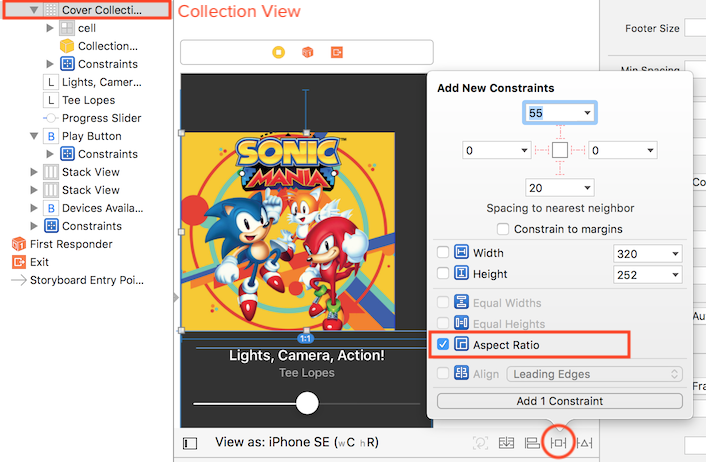Image resolution: width=706 pixels, height=462 pixels.
Task: Open the leading spacing dropdown arrow
Action: click(524, 150)
